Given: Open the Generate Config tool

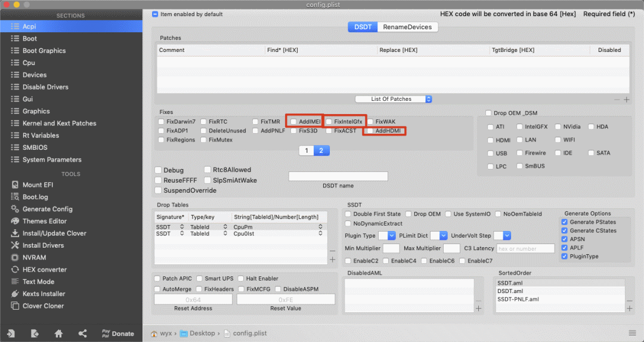Looking at the screenshot, I should pyautogui.click(x=47, y=209).
